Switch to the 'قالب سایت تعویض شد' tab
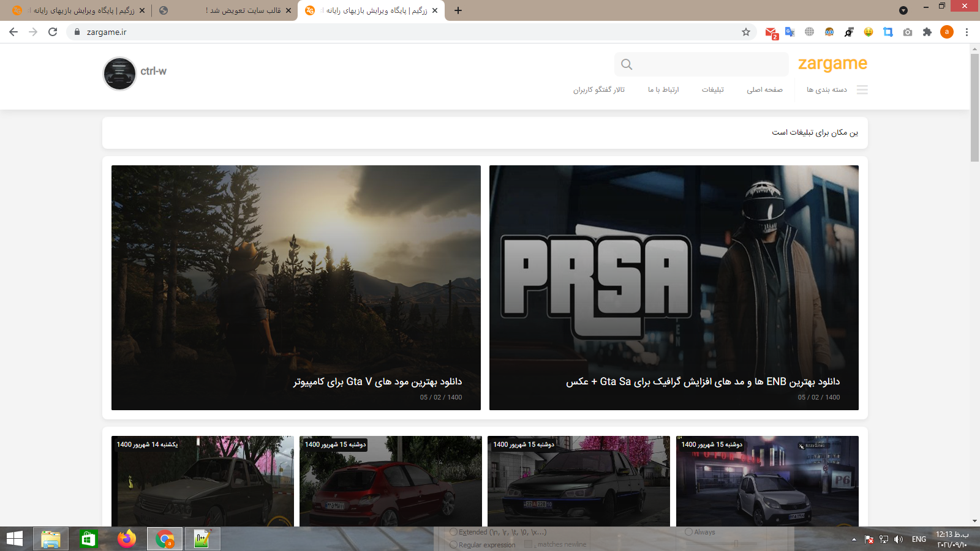 (225, 10)
